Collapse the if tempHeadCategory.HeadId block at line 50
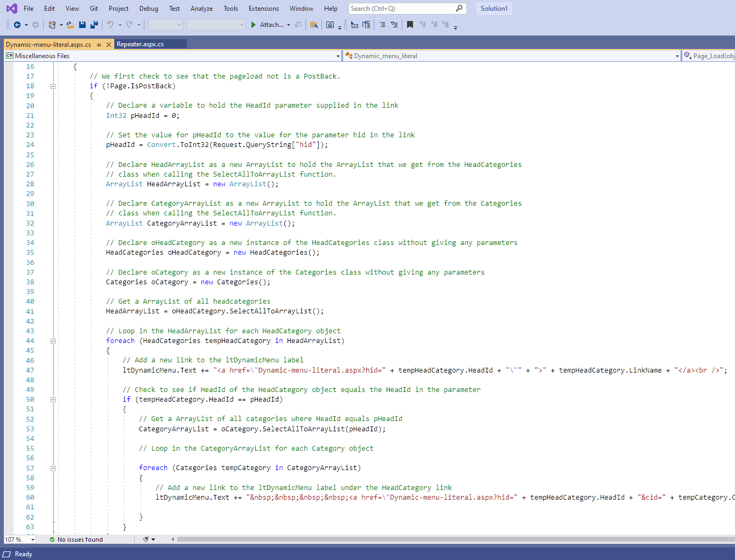The image size is (735, 560). [x=53, y=400]
